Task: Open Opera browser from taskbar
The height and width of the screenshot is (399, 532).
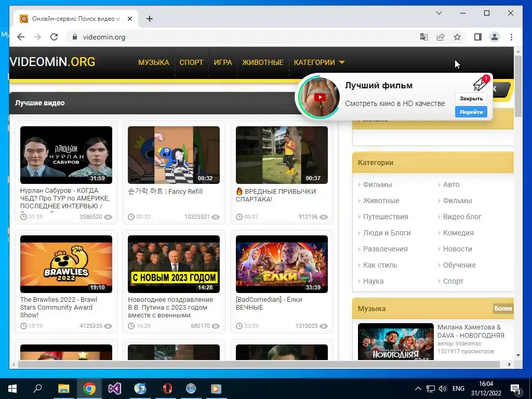Action: [167, 389]
